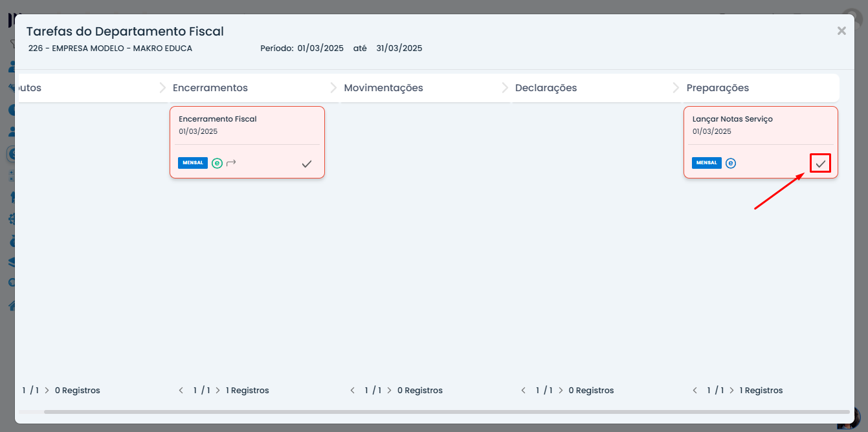
Task: Click MENSAL badge on Encerramento Fiscal card
Action: tap(193, 163)
